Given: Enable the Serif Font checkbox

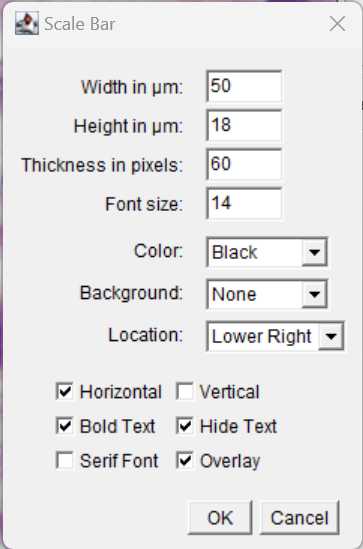Looking at the screenshot, I should (64, 460).
